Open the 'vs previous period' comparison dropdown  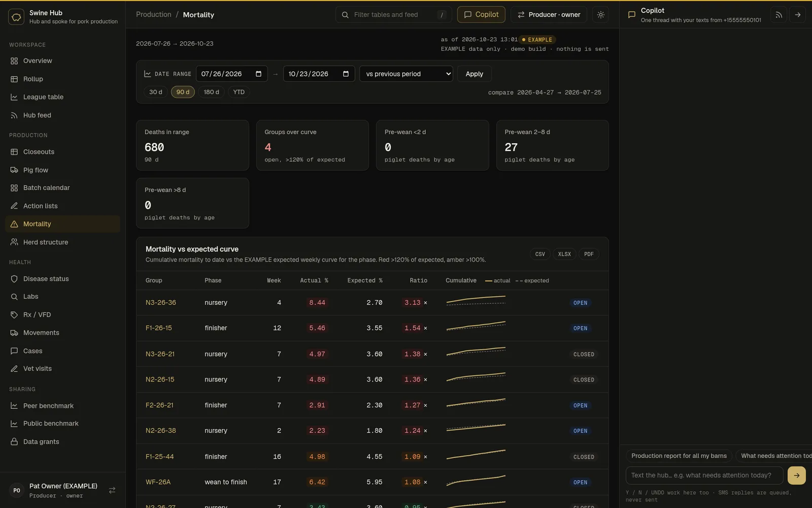click(x=406, y=74)
